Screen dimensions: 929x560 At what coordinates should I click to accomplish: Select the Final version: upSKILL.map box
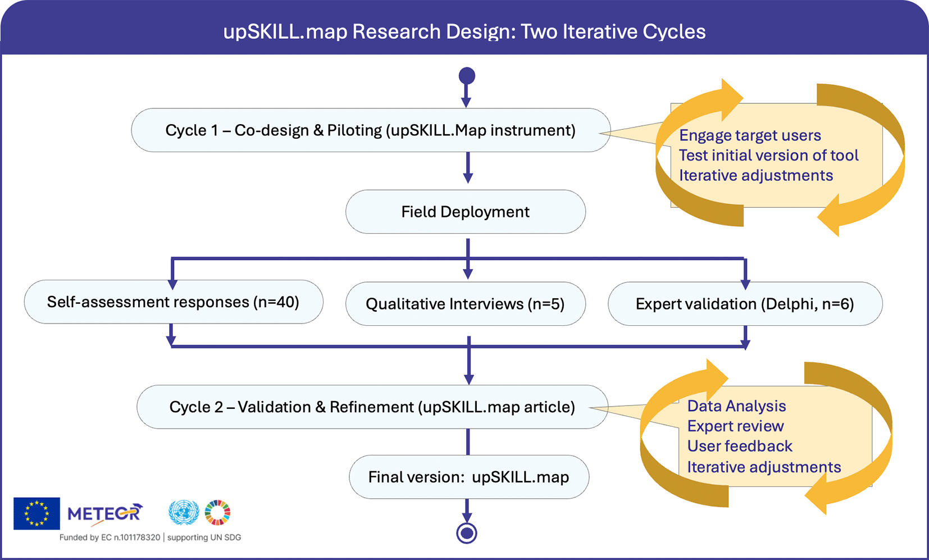[469, 477]
